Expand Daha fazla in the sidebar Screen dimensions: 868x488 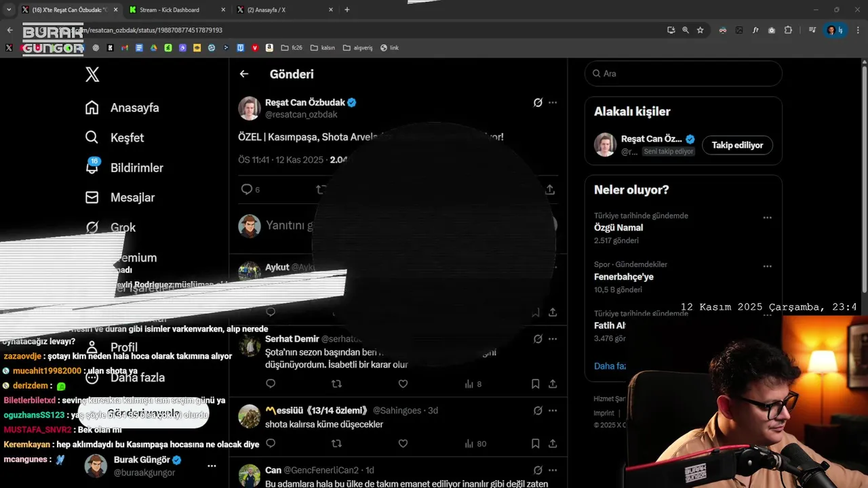[x=125, y=378]
